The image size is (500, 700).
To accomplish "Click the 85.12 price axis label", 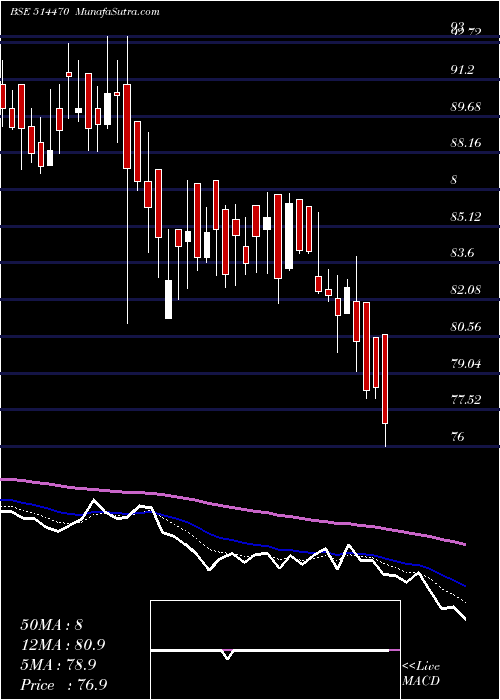I will pyautogui.click(x=467, y=217).
